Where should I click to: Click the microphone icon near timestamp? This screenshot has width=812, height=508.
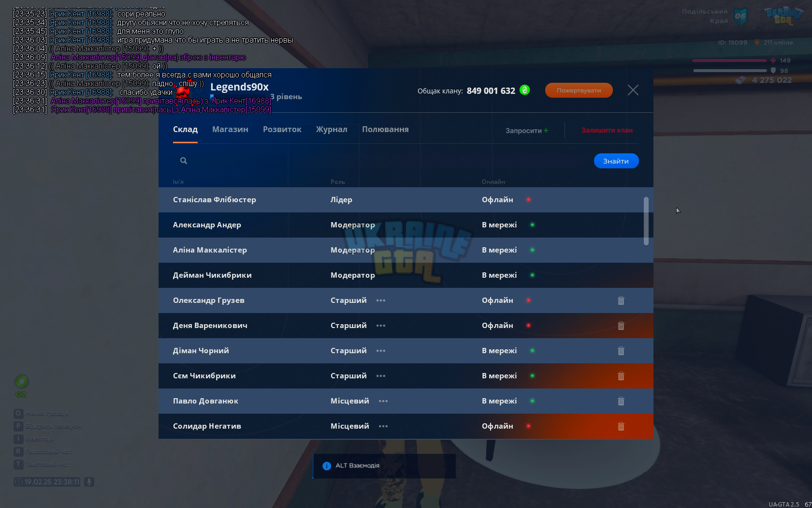(89, 482)
